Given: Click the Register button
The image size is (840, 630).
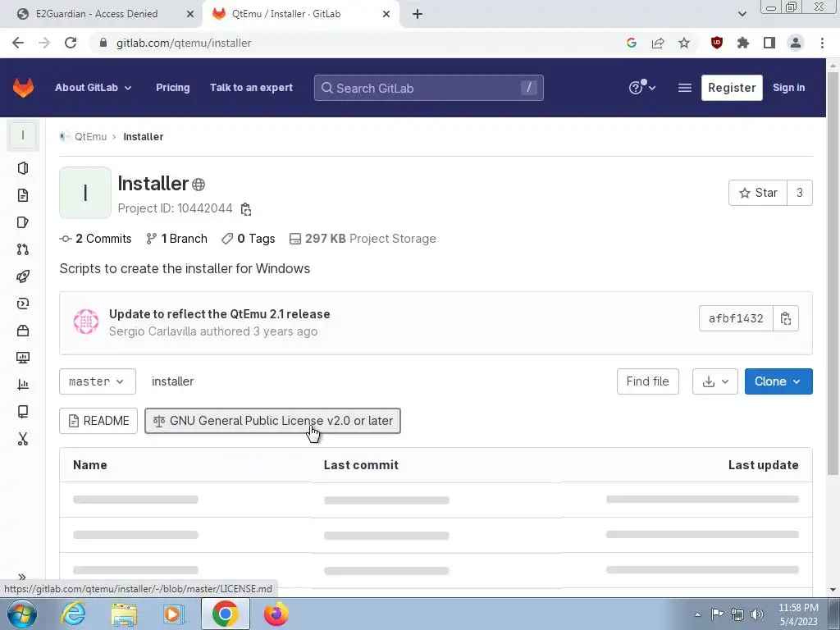Looking at the screenshot, I should pos(732,88).
